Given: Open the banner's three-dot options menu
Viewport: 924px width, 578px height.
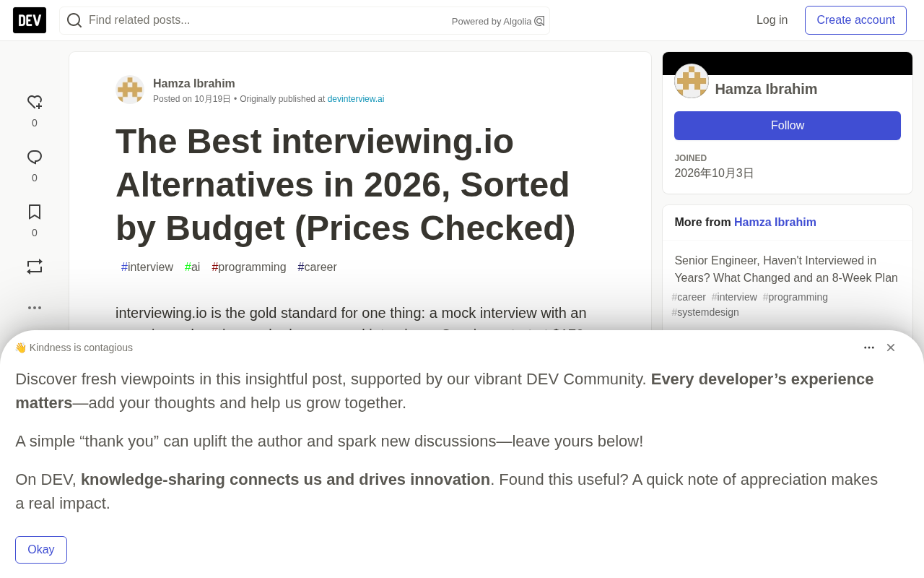Looking at the screenshot, I should tap(869, 348).
